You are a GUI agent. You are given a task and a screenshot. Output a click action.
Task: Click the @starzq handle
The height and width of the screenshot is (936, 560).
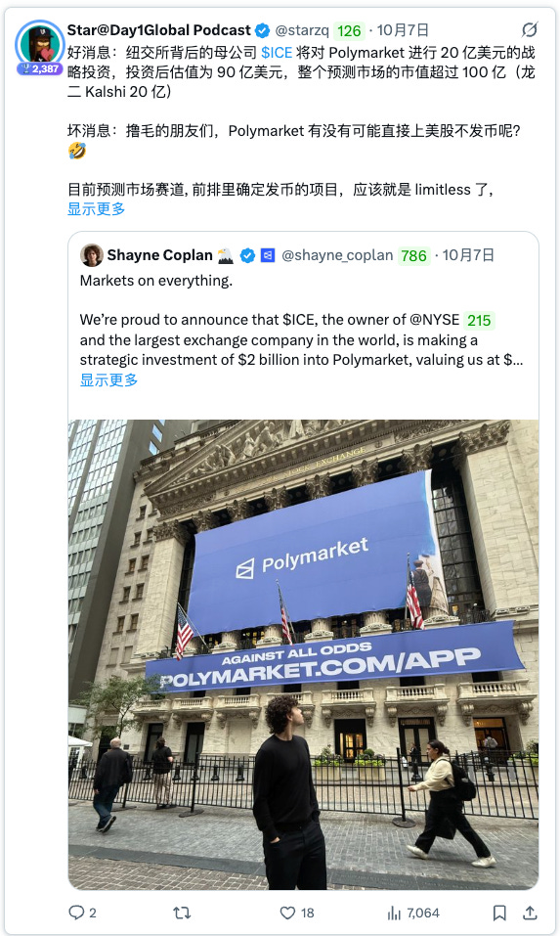302,30
